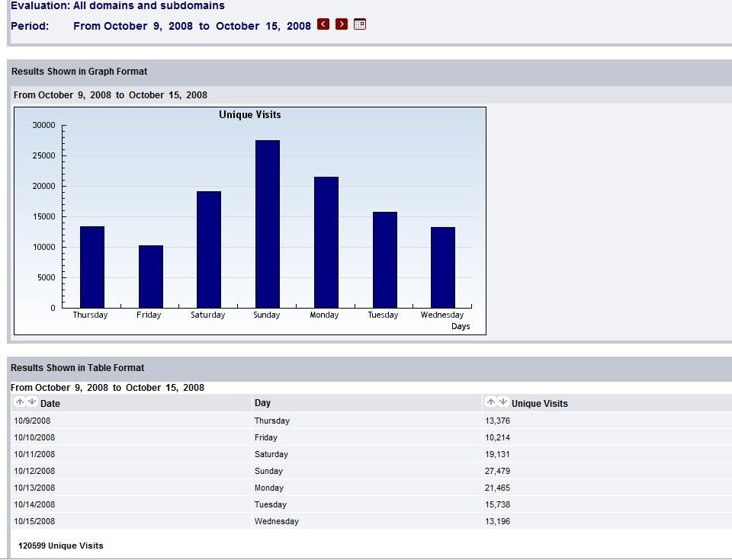Screen dimensions: 732x560
Task: Click the Friday cell in the Day column
Action: pos(266,437)
